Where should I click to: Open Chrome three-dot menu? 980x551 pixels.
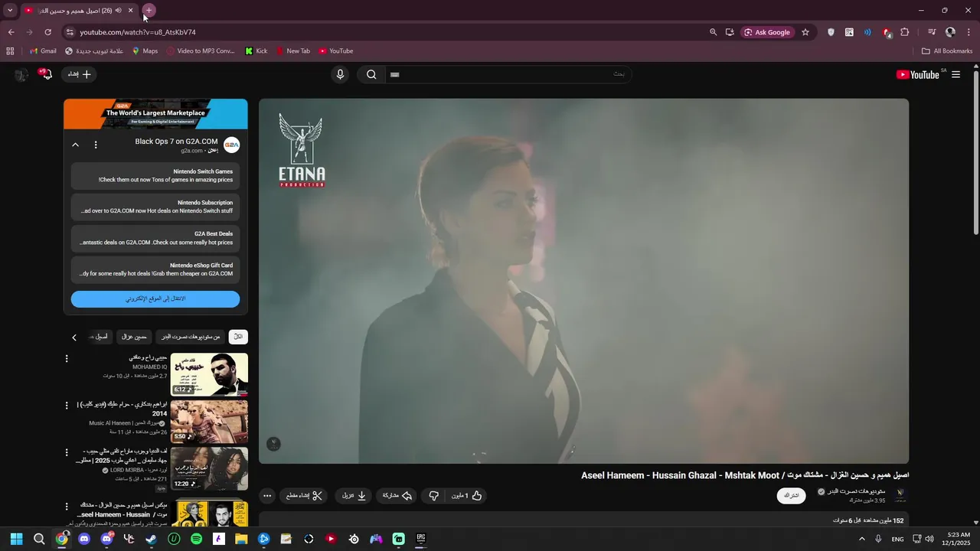[969, 32]
